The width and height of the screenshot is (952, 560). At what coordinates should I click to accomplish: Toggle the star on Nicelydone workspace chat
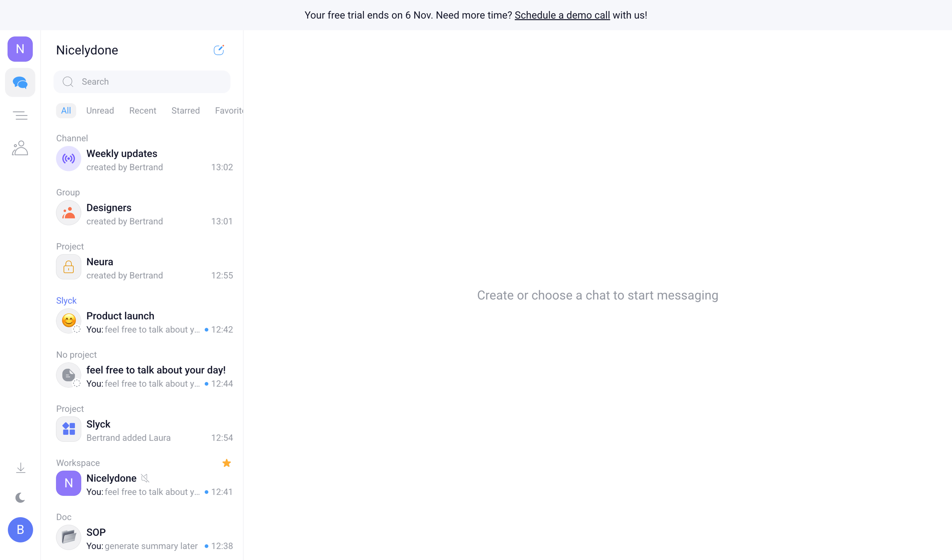[226, 463]
